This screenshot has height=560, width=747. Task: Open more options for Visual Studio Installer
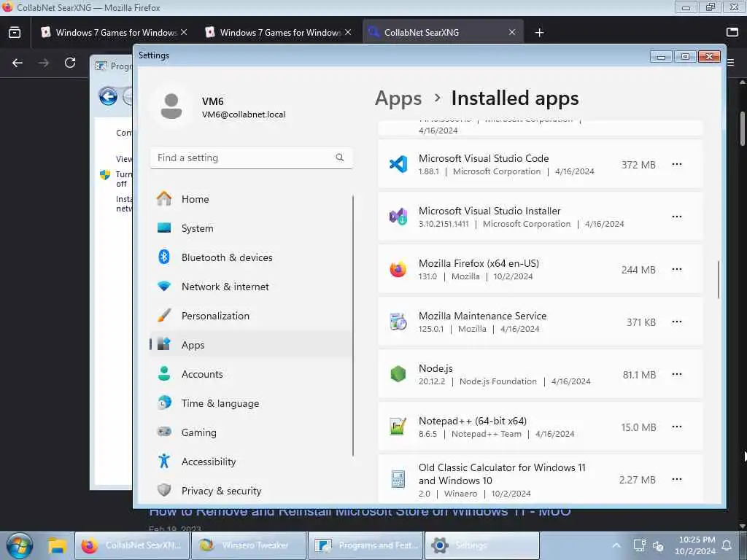point(676,217)
